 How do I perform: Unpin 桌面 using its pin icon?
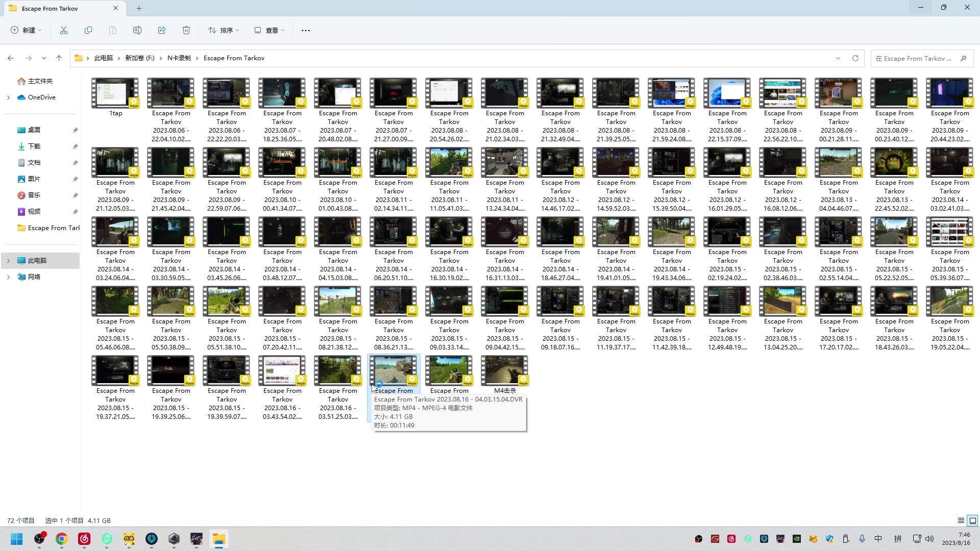coord(75,130)
